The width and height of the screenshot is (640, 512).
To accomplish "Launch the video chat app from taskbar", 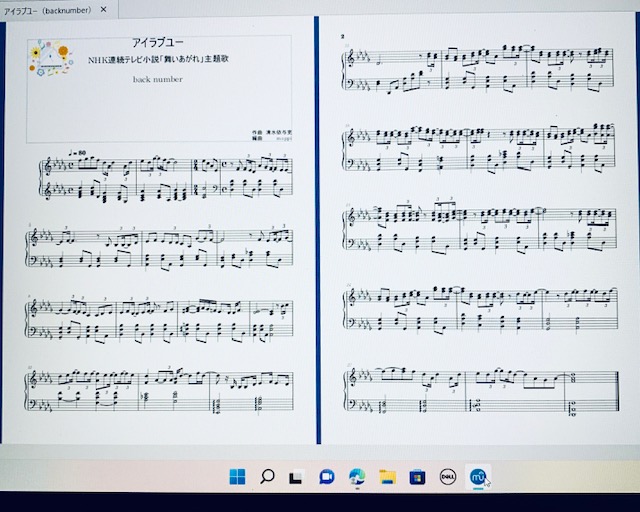I will point(327,476).
